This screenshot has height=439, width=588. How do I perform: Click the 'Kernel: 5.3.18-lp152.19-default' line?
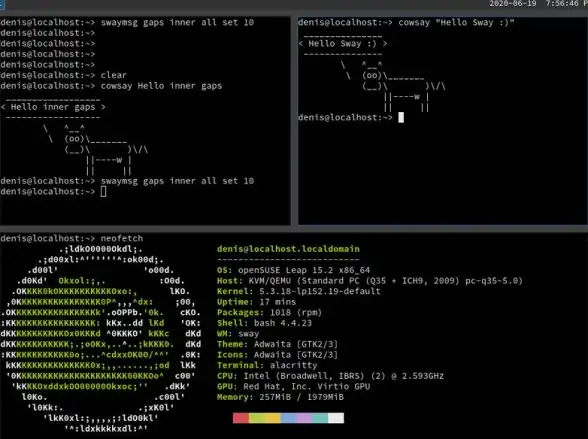pos(298,291)
